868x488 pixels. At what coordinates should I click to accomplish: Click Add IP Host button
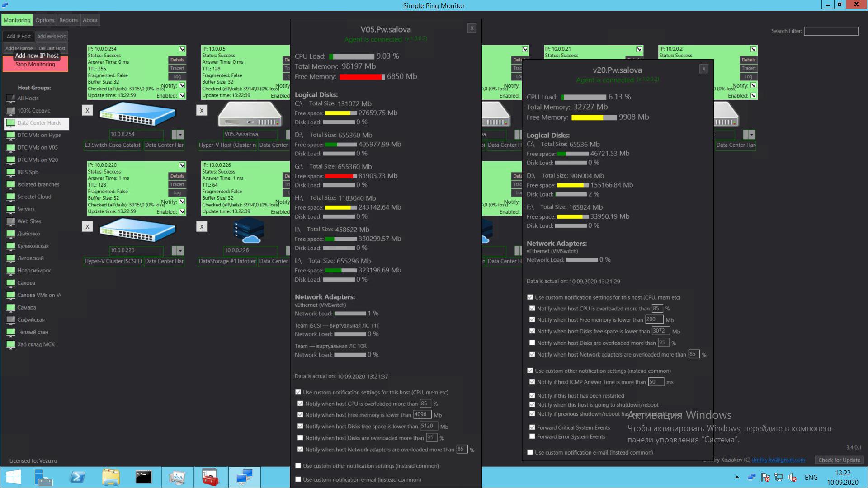pos(19,36)
